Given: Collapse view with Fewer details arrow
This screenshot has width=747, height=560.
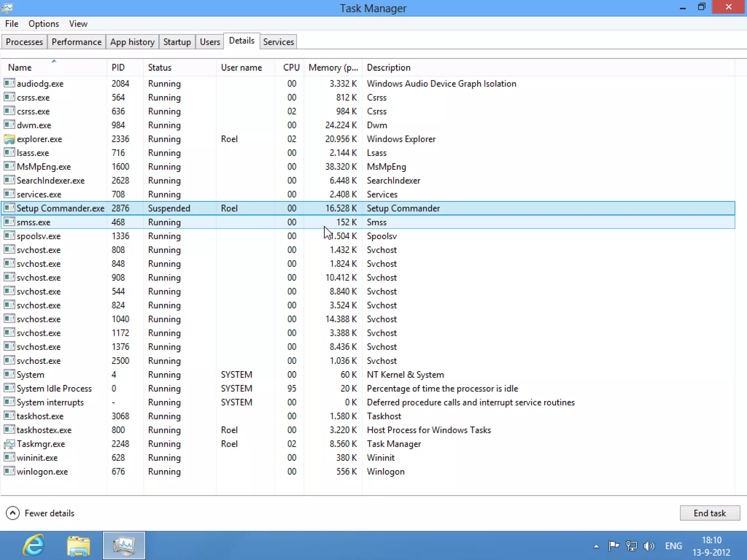Looking at the screenshot, I should 13,513.
